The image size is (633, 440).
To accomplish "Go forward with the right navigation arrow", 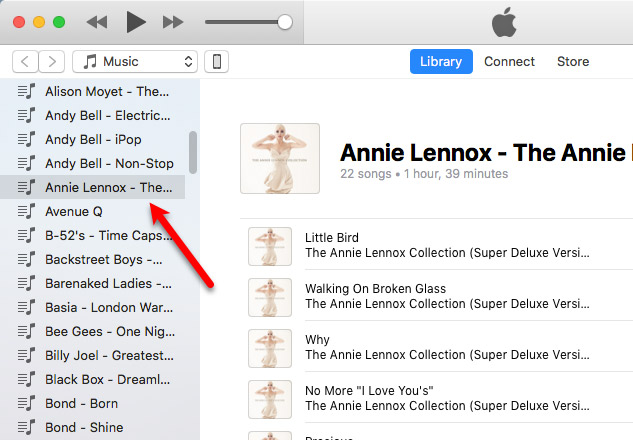I will (x=52, y=62).
